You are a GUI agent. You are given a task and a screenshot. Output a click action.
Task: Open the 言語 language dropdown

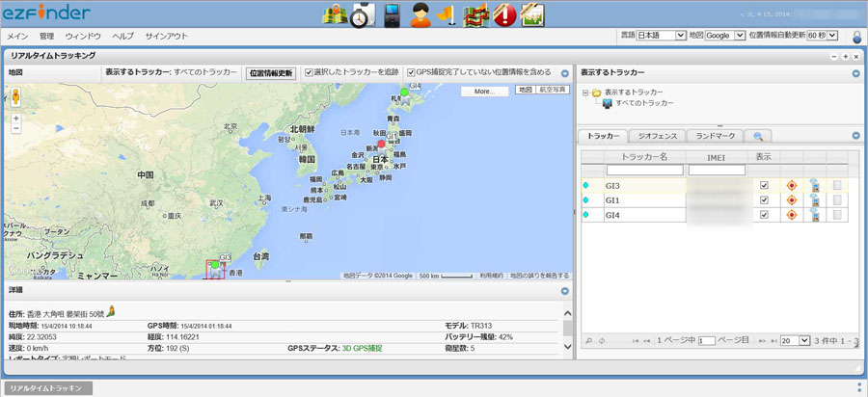pyautogui.click(x=661, y=36)
